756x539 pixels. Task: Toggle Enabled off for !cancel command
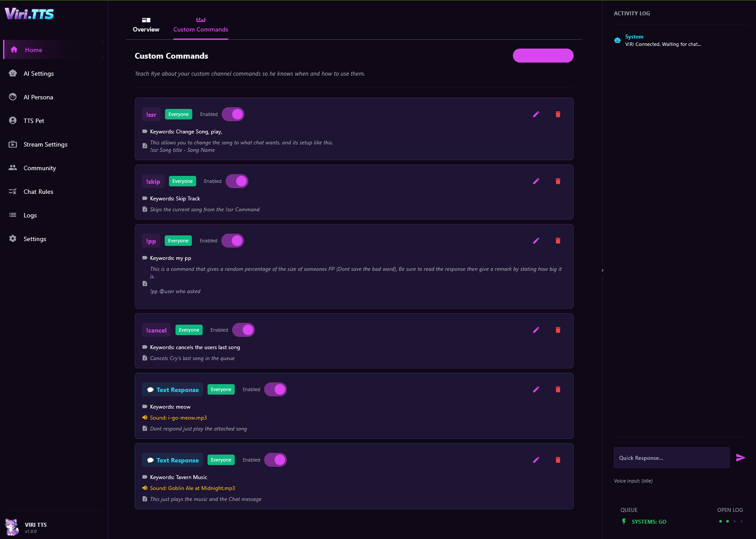pos(244,329)
